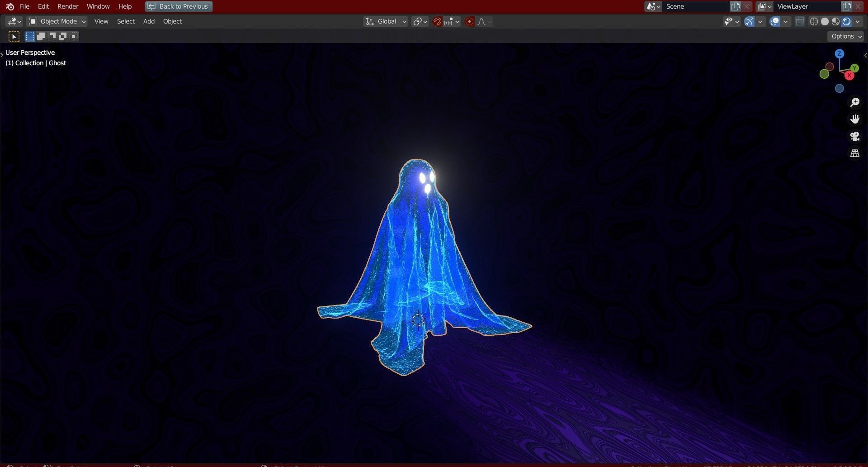
Task: Toggle viewport overlays
Action: point(775,21)
